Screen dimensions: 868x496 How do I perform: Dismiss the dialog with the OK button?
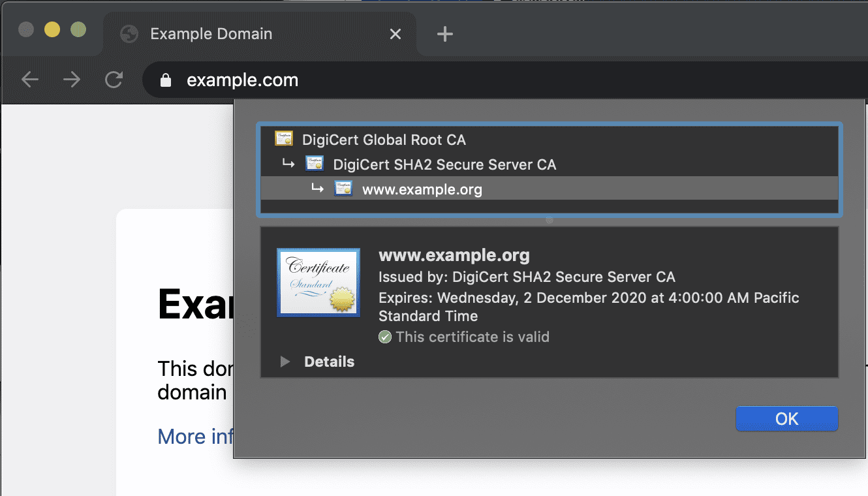point(786,418)
